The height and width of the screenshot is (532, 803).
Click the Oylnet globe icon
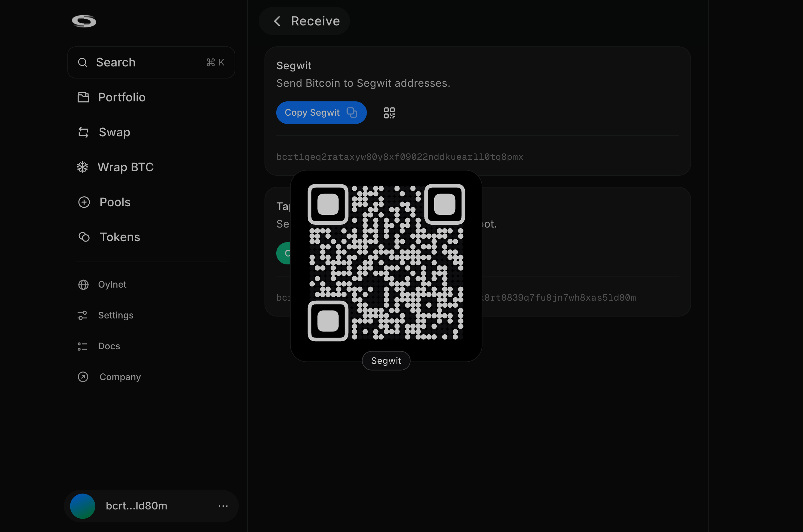click(x=83, y=285)
